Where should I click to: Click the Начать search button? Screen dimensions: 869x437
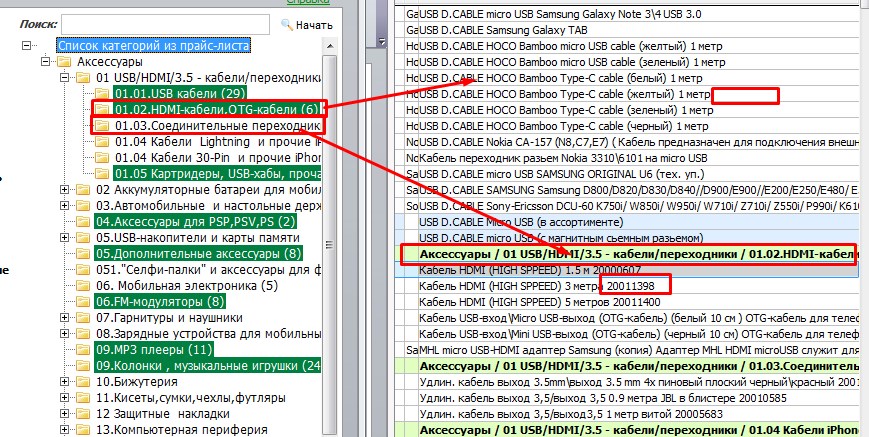click(x=306, y=25)
